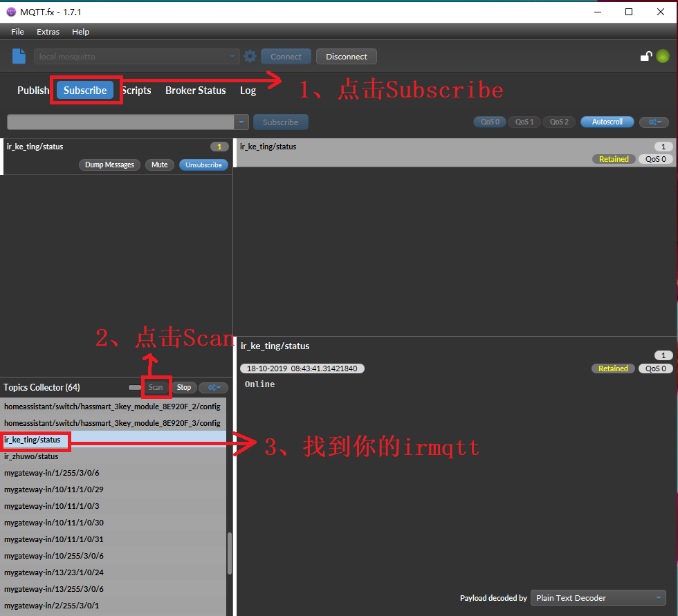Viewport: 678px width, 616px height.
Task: Click the Disconnect button
Action: coord(347,57)
